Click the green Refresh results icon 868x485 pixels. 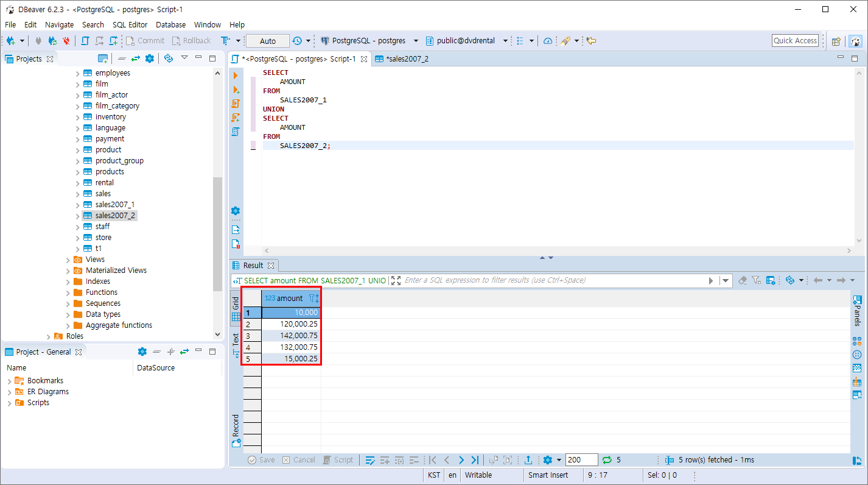(607, 460)
